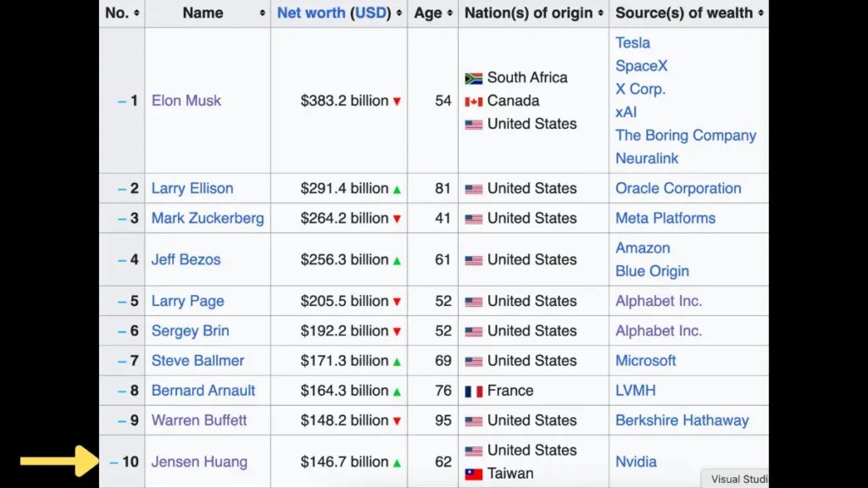Sort by Source(s) of wealth column
868x488 pixels.
tap(760, 14)
